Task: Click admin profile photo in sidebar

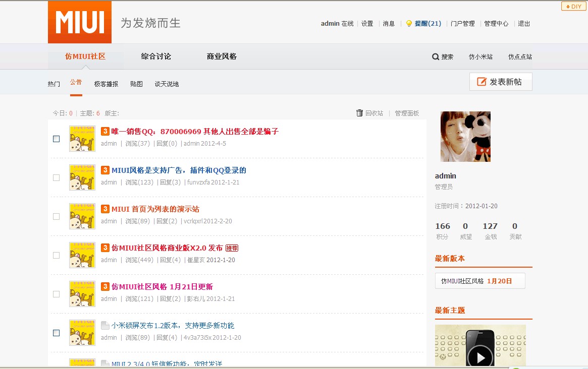Action: pos(465,137)
